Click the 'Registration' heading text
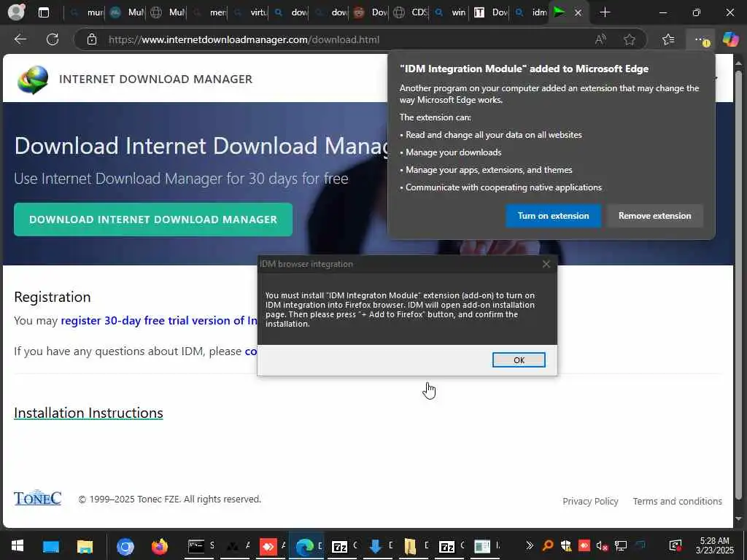 (x=53, y=297)
